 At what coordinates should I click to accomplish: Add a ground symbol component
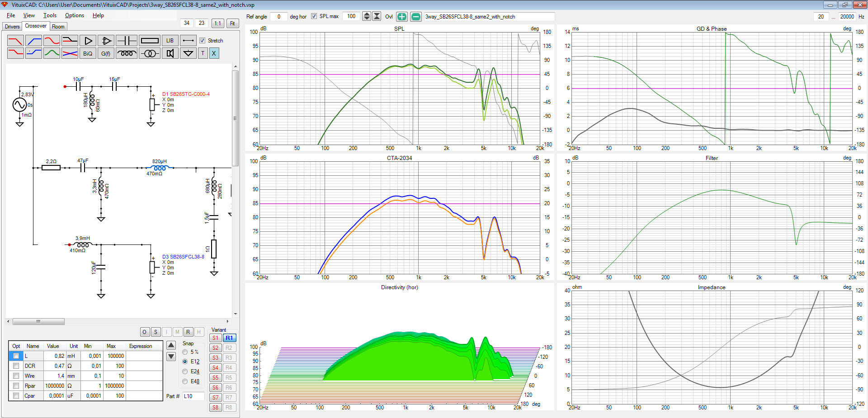coord(189,53)
